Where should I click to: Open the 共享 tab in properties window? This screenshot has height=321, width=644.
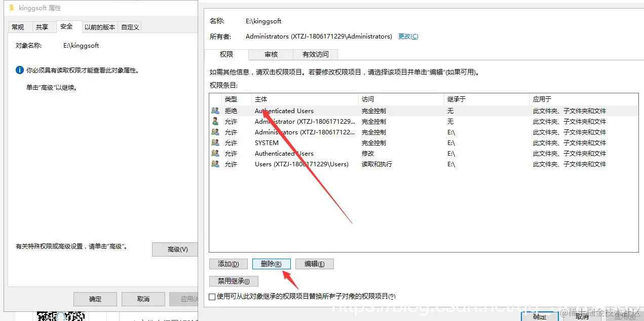(x=42, y=27)
